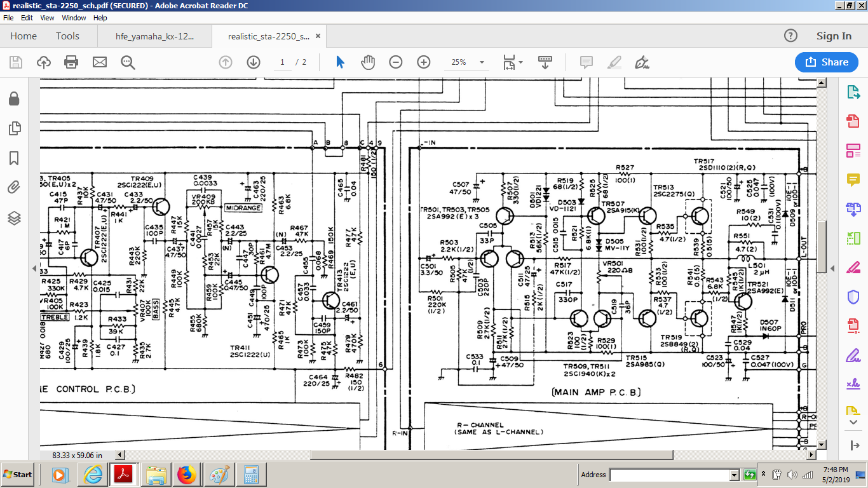Click the zoom level field showing 25%
The image size is (868, 488).
tap(459, 62)
